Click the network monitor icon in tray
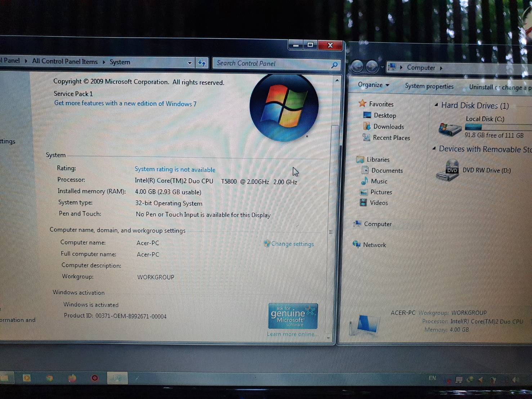The height and width of the screenshot is (399, 532). point(459,380)
